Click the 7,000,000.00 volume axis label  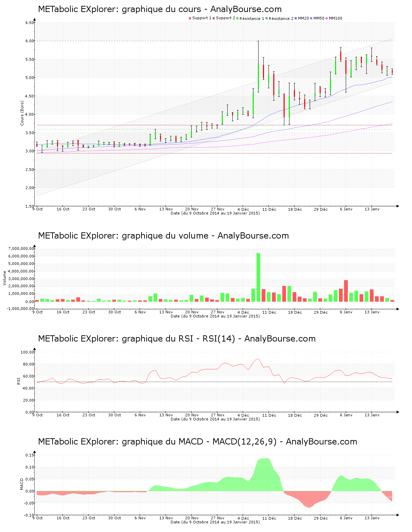coord(21,248)
